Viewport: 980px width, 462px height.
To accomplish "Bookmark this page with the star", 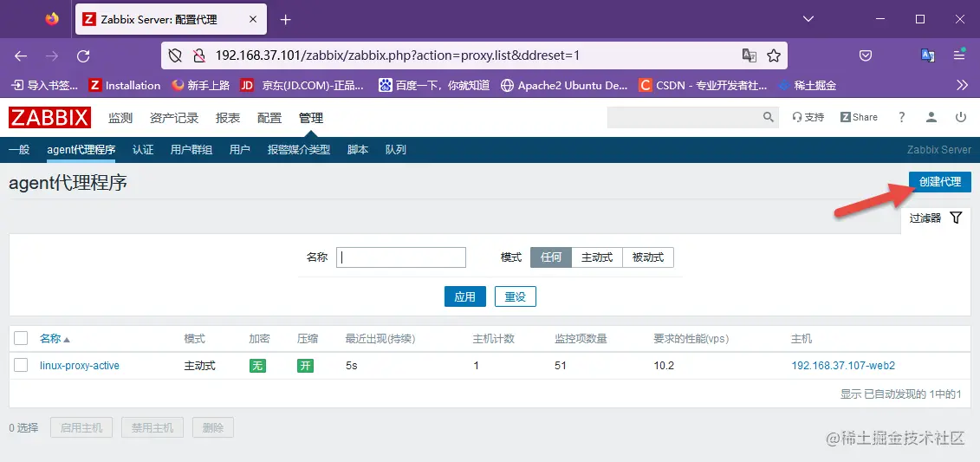I will (x=774, y=55).
